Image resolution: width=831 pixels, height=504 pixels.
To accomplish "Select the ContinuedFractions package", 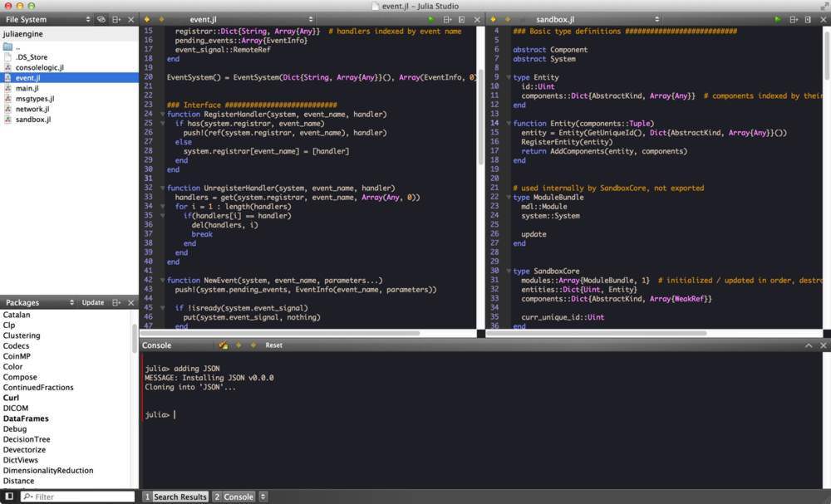I will click(x=38, y=388).
